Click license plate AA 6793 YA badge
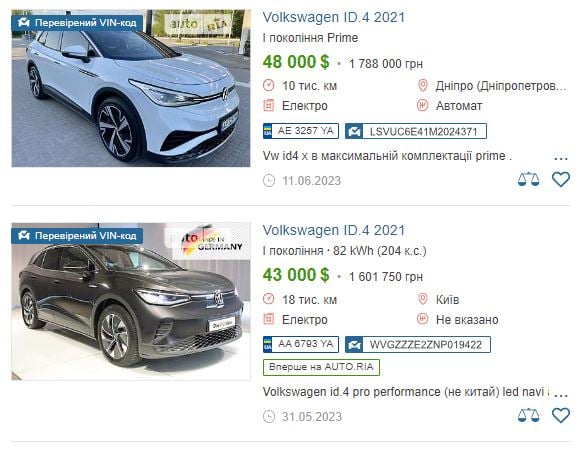580x452 pixels. 301,344
